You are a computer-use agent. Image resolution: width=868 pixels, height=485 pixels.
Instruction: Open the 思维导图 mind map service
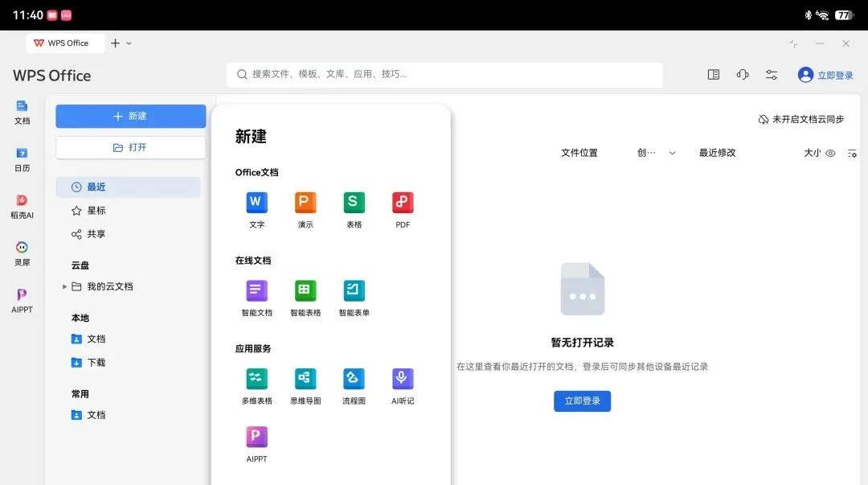point(305,386)
